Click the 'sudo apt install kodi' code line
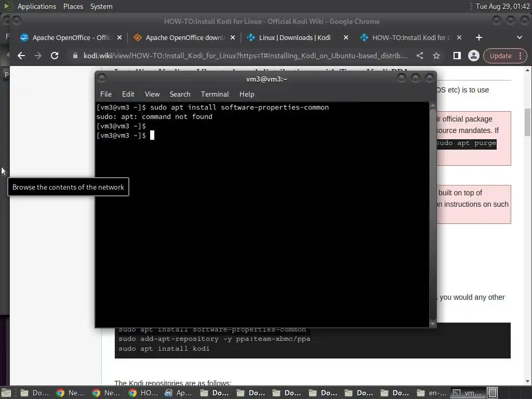532x399 pixels. click(x=164, y=349)
